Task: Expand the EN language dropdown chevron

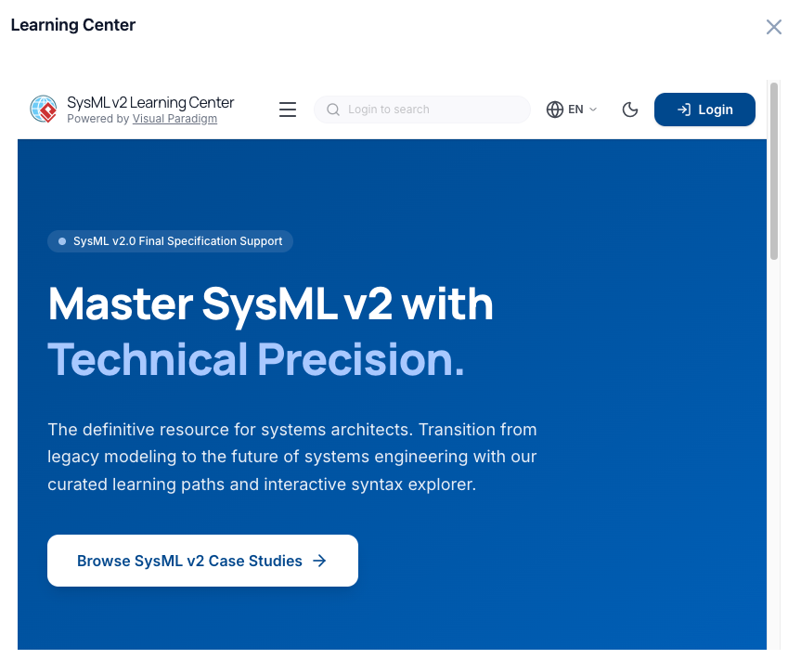Action: pos(594,110)
